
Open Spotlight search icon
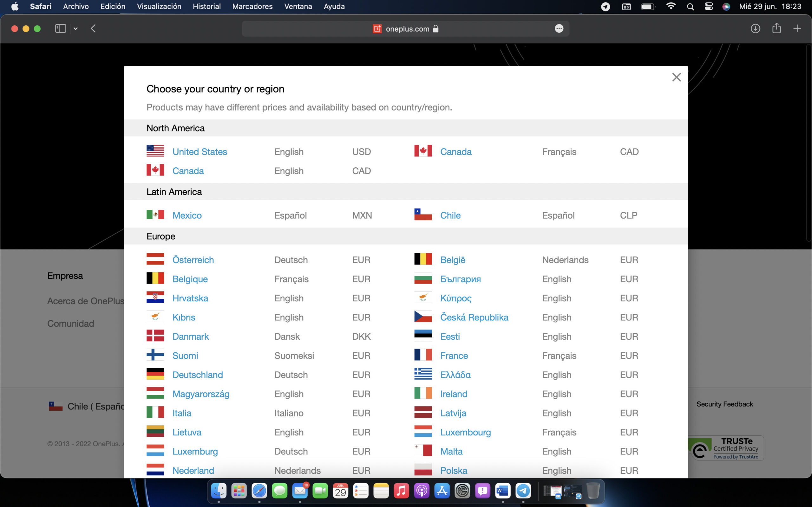pos(690,6)
